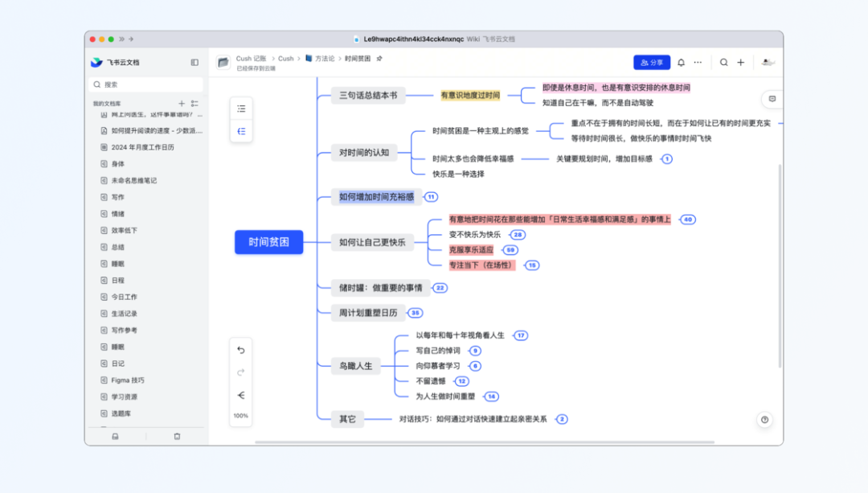Switch to outline list view icon
Viewport: 868px width, 493px height.
click(x=241, y=109)
